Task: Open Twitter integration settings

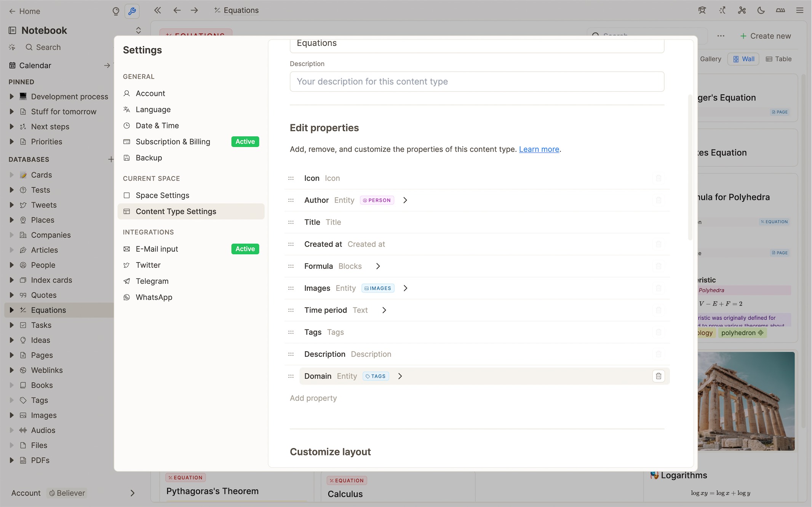Action: (x=191, y=265)
